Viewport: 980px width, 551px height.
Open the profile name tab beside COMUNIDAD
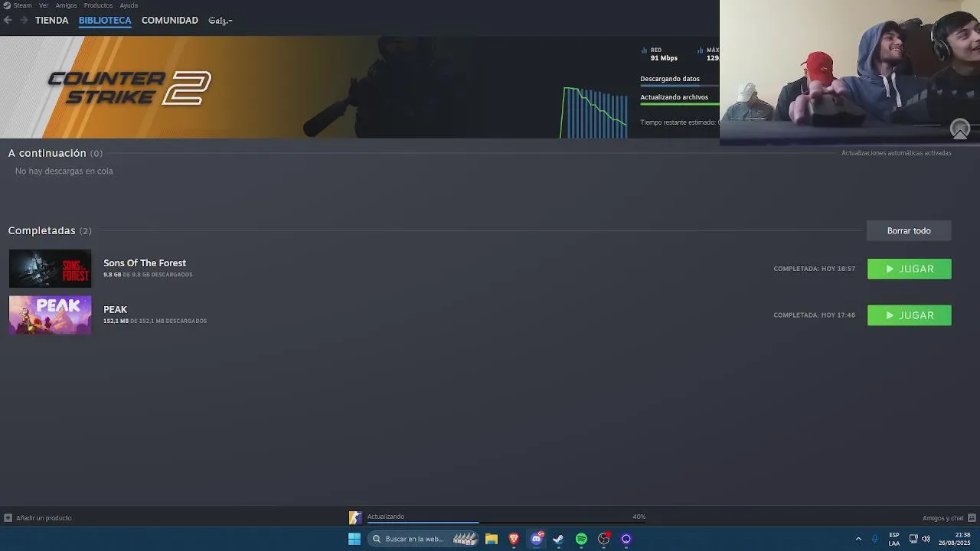click(x=220, y=21)
